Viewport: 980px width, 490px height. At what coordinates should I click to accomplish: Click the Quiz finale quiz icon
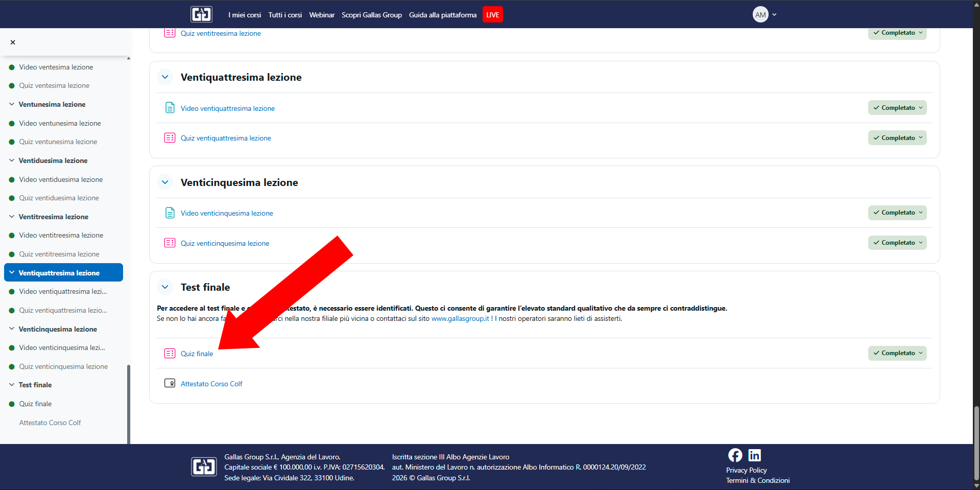pyautogui.click(x=170, y=353)
